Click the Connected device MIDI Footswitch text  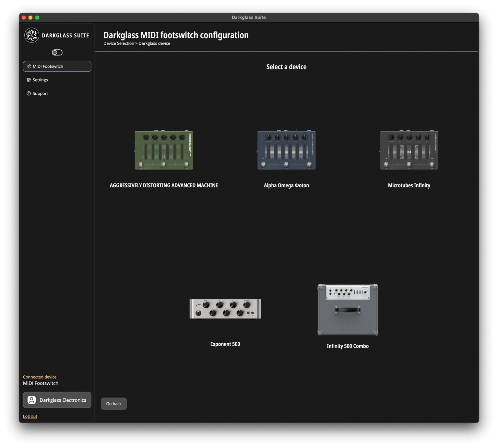[x=41, y=383]
